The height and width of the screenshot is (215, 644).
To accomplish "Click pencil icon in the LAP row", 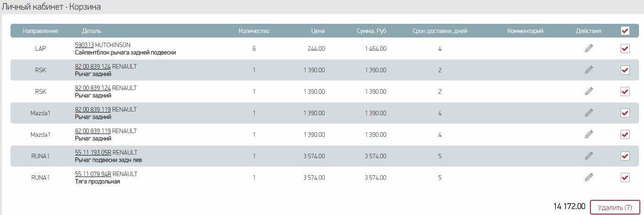I will 589,48.
